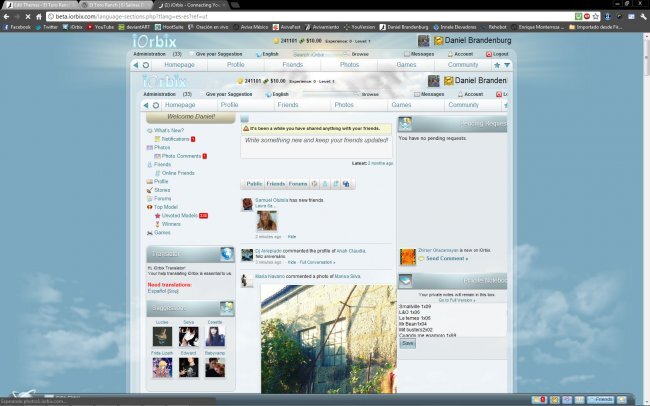Open the Chrome home button
Viewport: 650px width, 406px height.
tap(39, 17)
